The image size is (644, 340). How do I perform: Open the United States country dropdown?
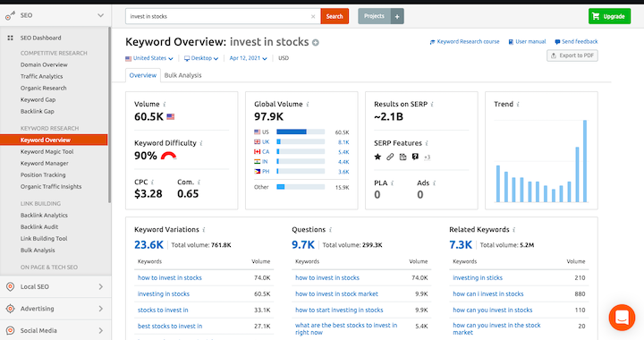click(149, 58)
